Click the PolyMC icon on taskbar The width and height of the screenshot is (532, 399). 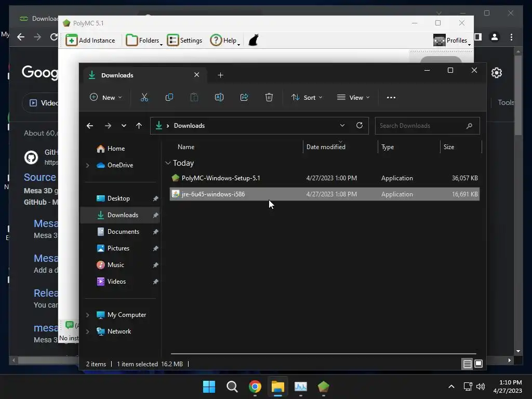click(x=323, y=387)
